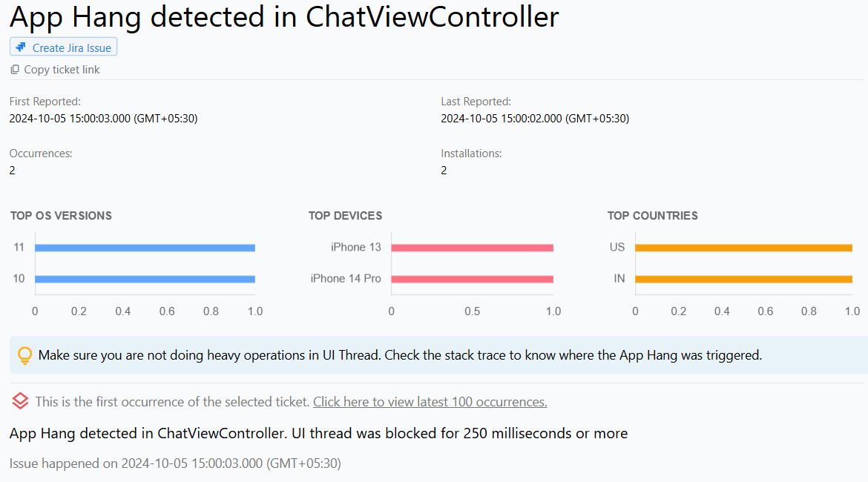The width and height of the screenshot is (868, 482).
Task: Click the Last Reported timestamp value
Action: pyautogui.click(x=535, y=119)
